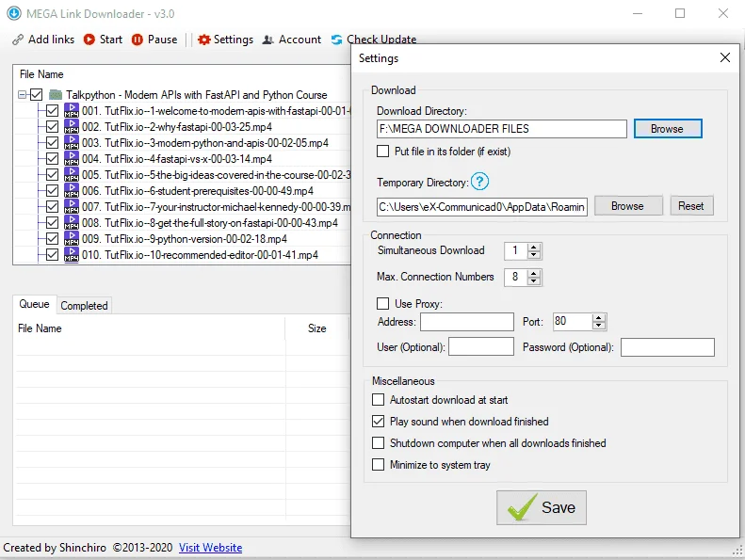This screenshot has height=560, width=745.
Task: Click the Check Update refresh icon
Action: point(336,40)
